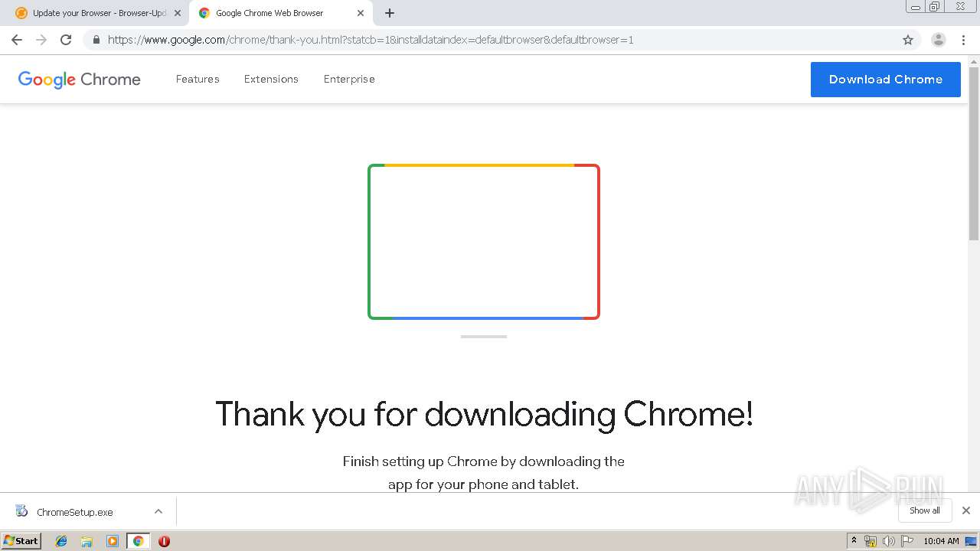Click Show all downloads button
Viewport: 980px width, 551px height.
pos(924,510)
